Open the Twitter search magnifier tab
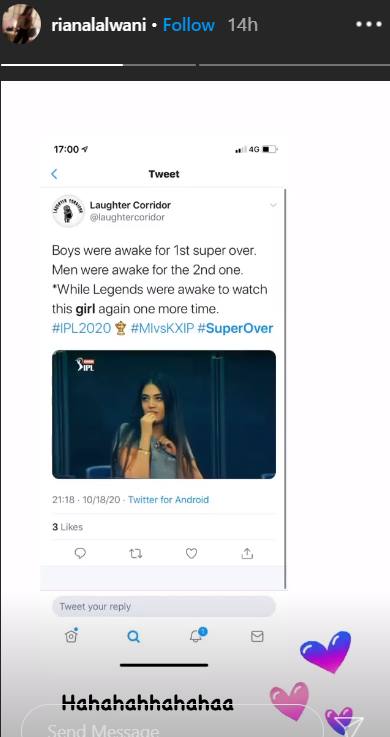Screen dimensions: 390x737 pyautogui.click(x=133, y=636)
